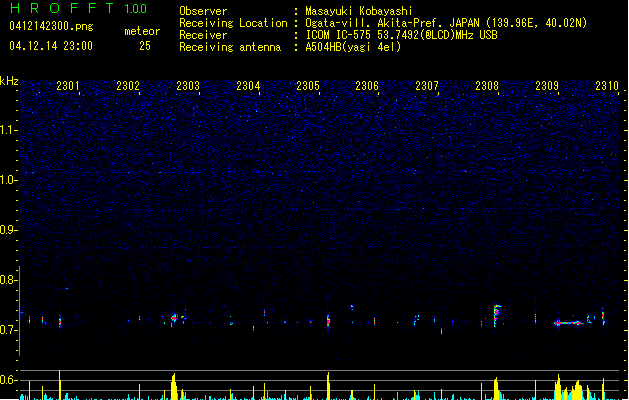Click the 0.7 kHz frequency axis label
Image resolution: width=629 pixels, height=400 pixels.
pos(9,330)
